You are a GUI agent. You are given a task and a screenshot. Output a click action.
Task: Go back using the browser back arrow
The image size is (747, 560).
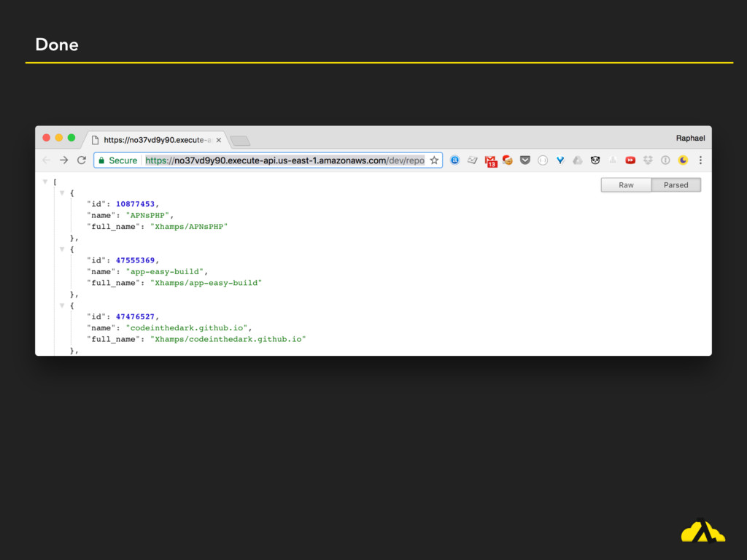pos(46,160)
